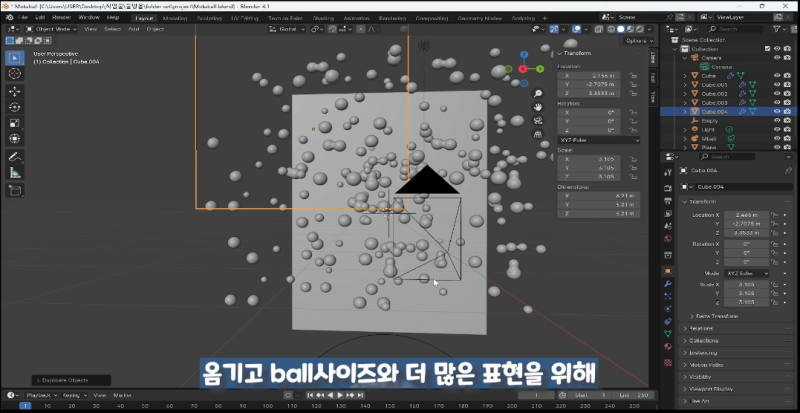Image resolution: width=800 pixels, height=413 pixels.
Task: Switch to the Sculpting workspace tab
Action: 210,17
